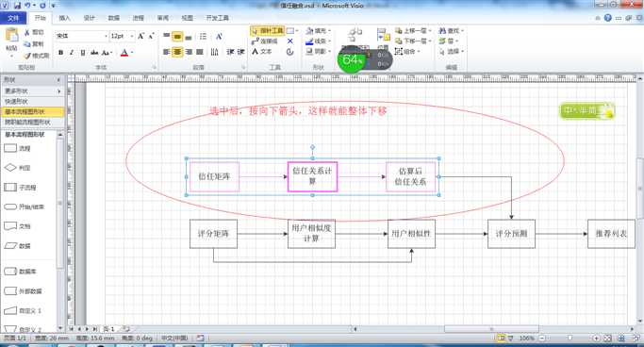Choose the Text tool (文本)

click(261, 51)
